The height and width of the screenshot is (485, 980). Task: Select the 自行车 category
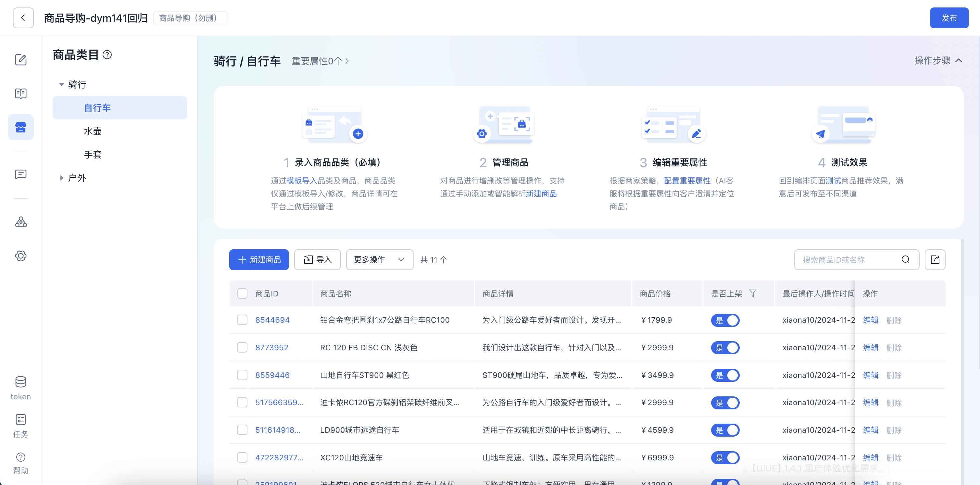pyautogui.click(x=119, y=108)
